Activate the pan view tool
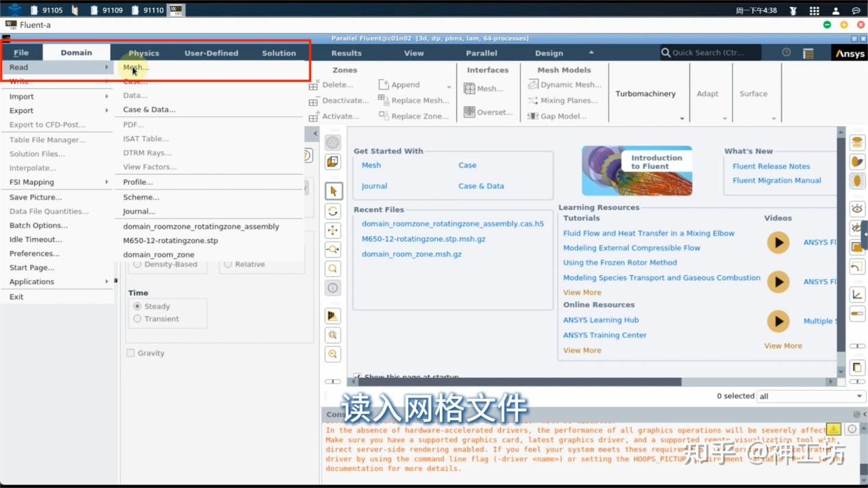This screenshot has width=868, height=488. point(333,230)
